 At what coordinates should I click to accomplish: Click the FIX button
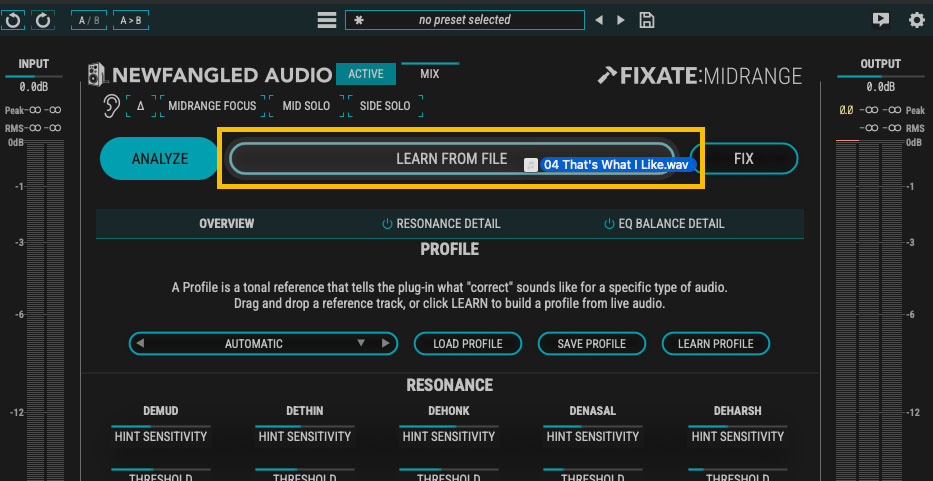click(744, 159)
